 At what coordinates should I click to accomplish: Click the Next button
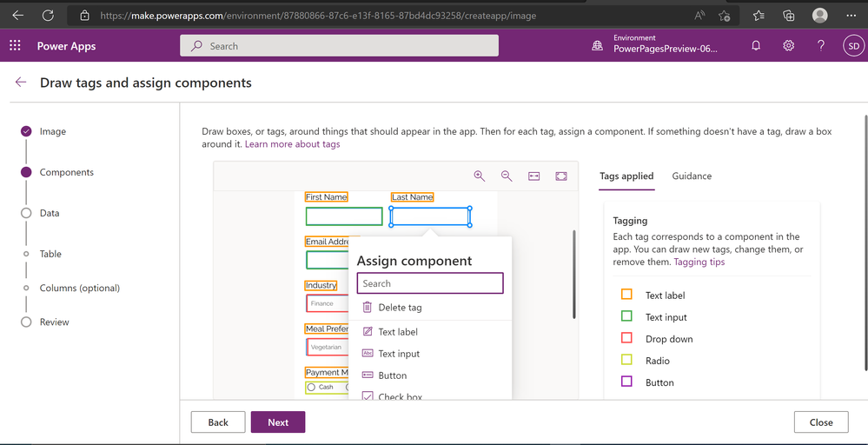pyautogui.click(x=278, y=422)
